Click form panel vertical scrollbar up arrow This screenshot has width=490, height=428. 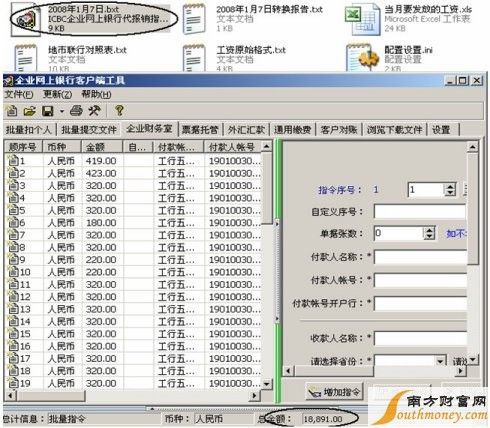click(x=472, y=147)
